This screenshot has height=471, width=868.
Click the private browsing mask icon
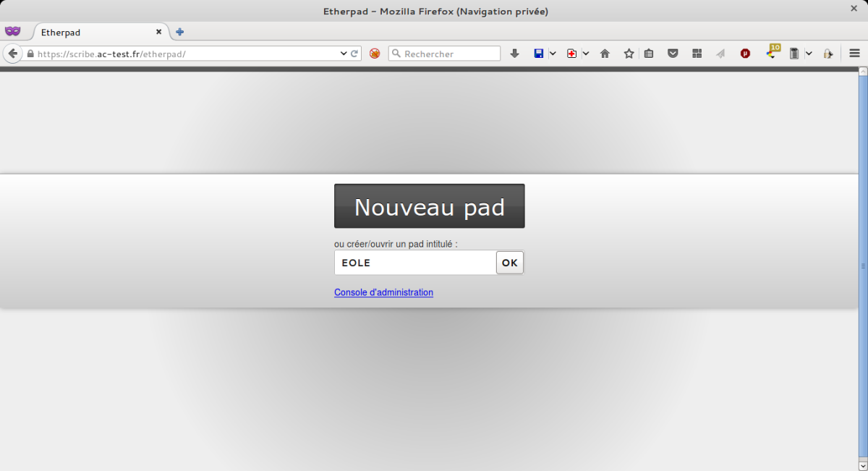tap(13, 31)
